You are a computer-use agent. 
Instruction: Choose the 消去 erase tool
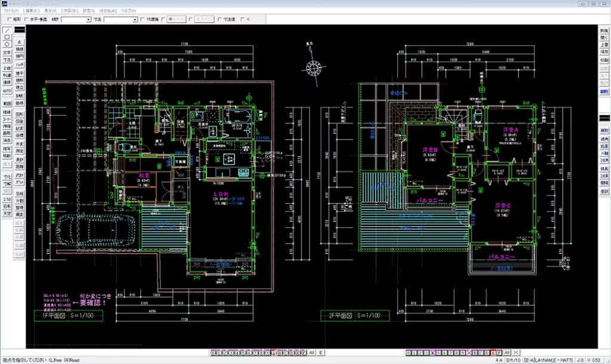point(7,141)
